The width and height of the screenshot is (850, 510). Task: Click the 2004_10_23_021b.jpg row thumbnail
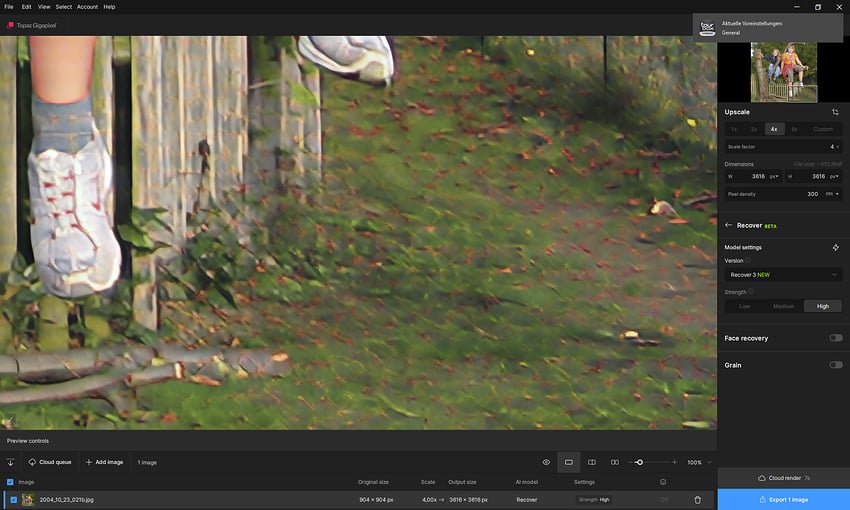tap(28, 500)
